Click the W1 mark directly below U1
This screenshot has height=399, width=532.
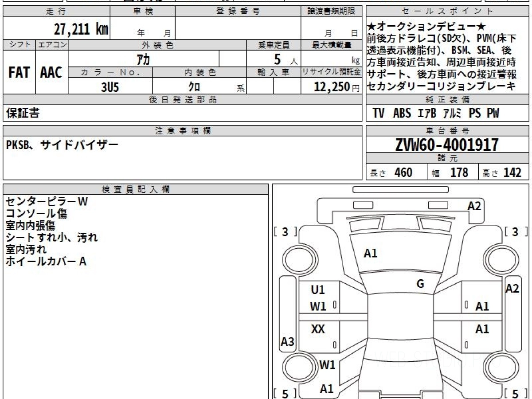point(318,306)
